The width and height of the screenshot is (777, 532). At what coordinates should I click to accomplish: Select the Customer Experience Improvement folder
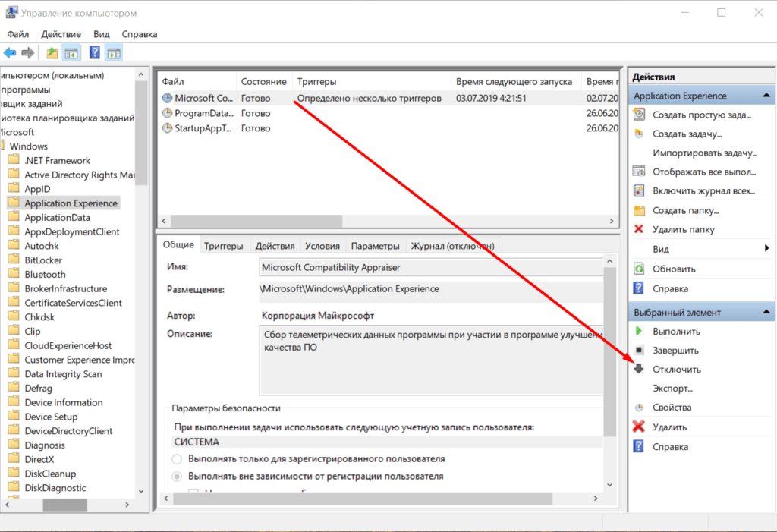(79, 360)
